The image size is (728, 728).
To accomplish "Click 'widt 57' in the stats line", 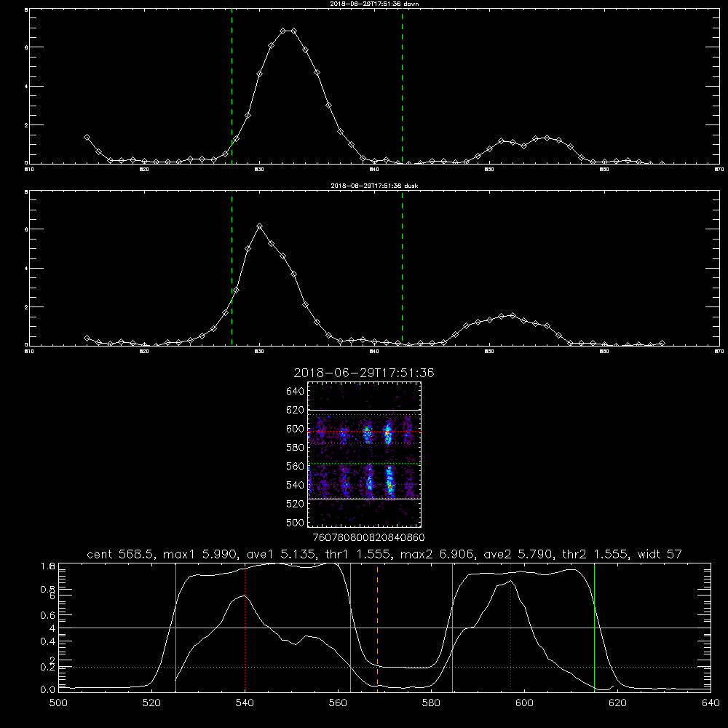I will [660, 554].
